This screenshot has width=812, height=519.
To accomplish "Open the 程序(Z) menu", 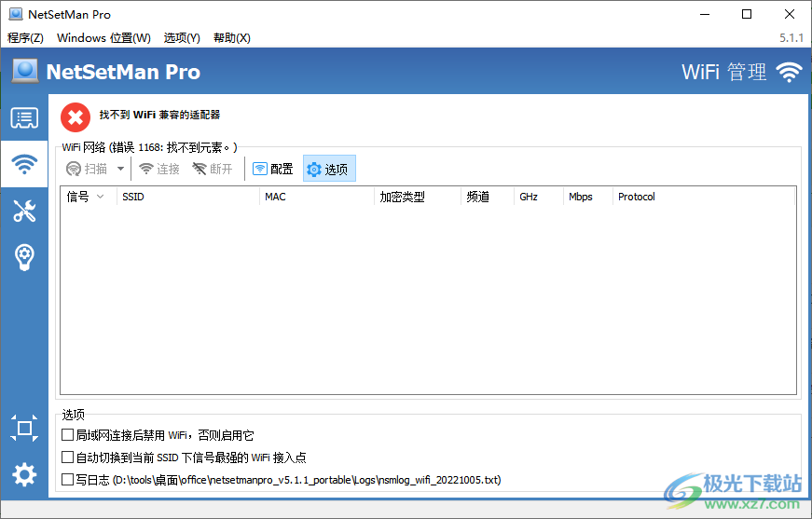I will [x=25, y=38].
